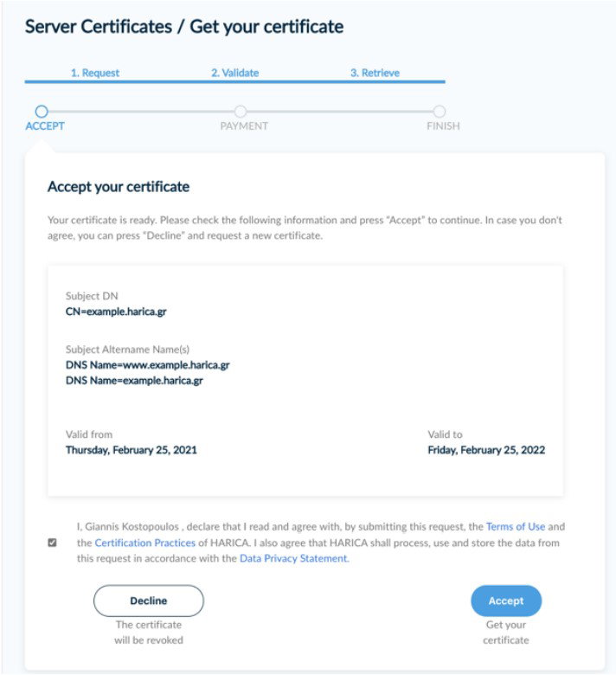Click the Valid from date value
The image size is (616, 675).
(x=132, y=450)
